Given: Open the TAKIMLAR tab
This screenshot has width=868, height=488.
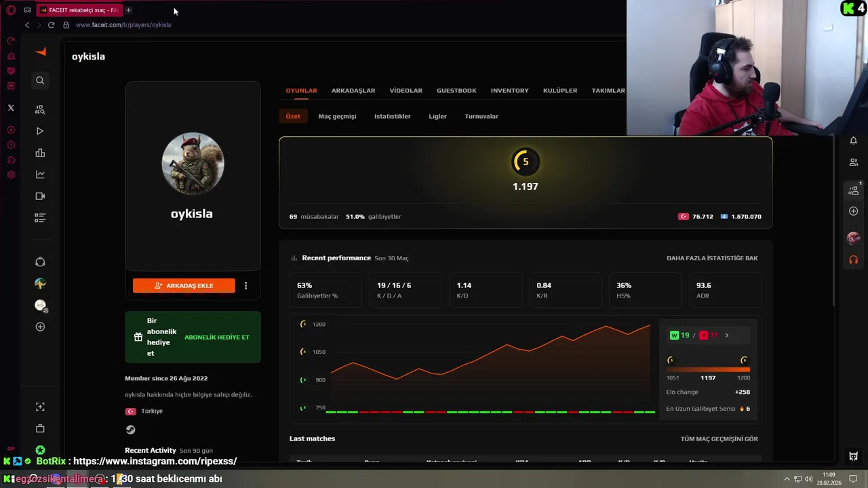Looking at the screenshot, I should [x=608, y=91].
